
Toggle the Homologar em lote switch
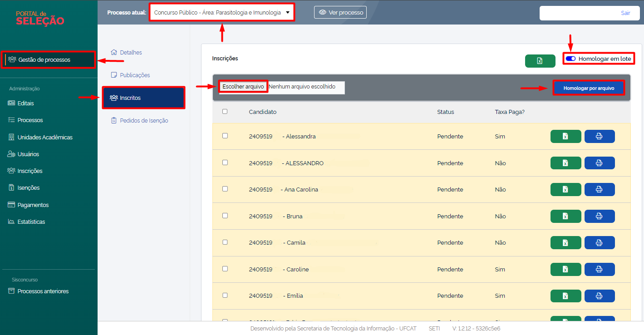tap(570, 59)
